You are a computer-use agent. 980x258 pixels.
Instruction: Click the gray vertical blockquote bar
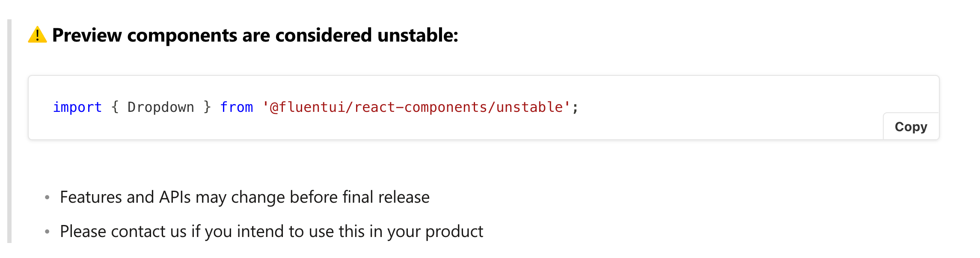click(x=9, y=131)
